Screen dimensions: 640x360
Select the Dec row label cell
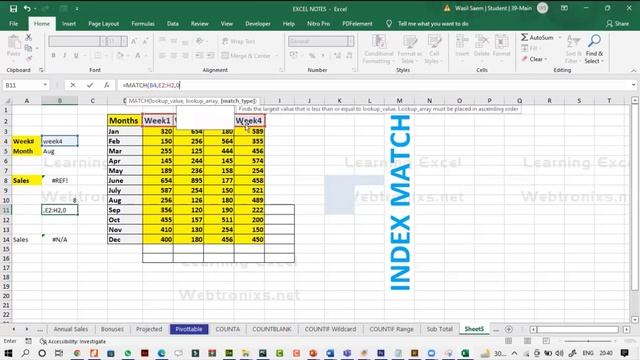(124, 239)
